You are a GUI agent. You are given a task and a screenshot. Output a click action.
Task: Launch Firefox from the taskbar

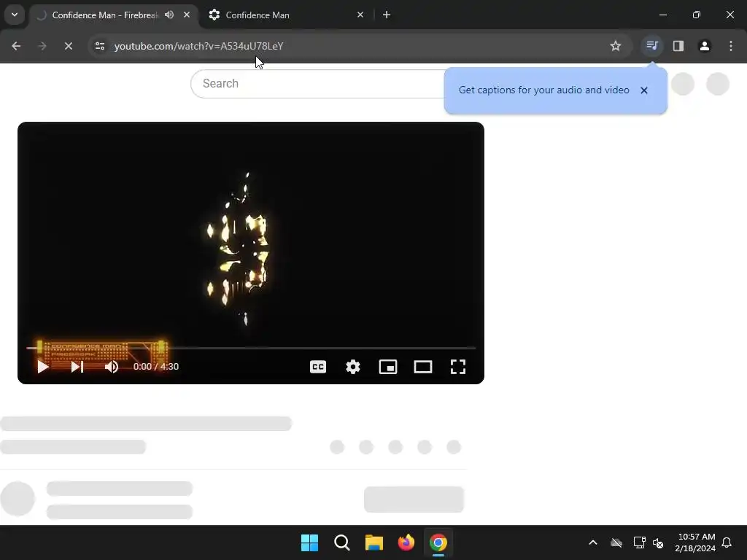click(406, 542)
